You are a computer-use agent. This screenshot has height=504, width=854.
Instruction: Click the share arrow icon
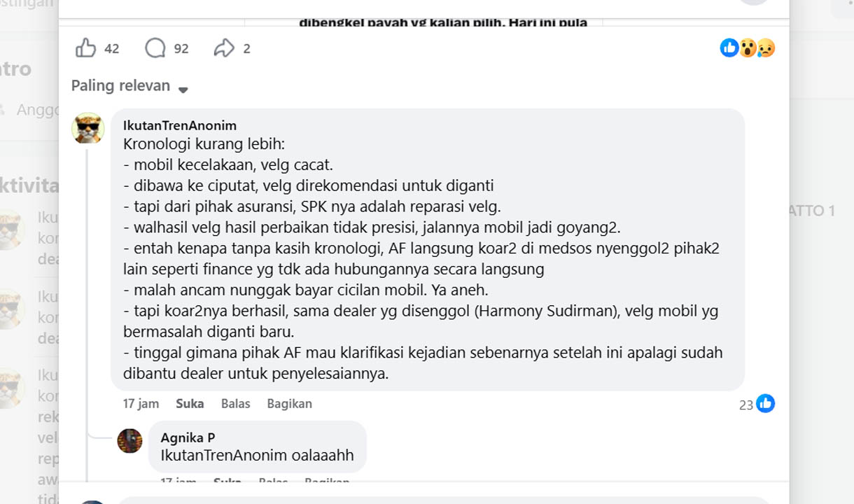(x=224, y=48)
